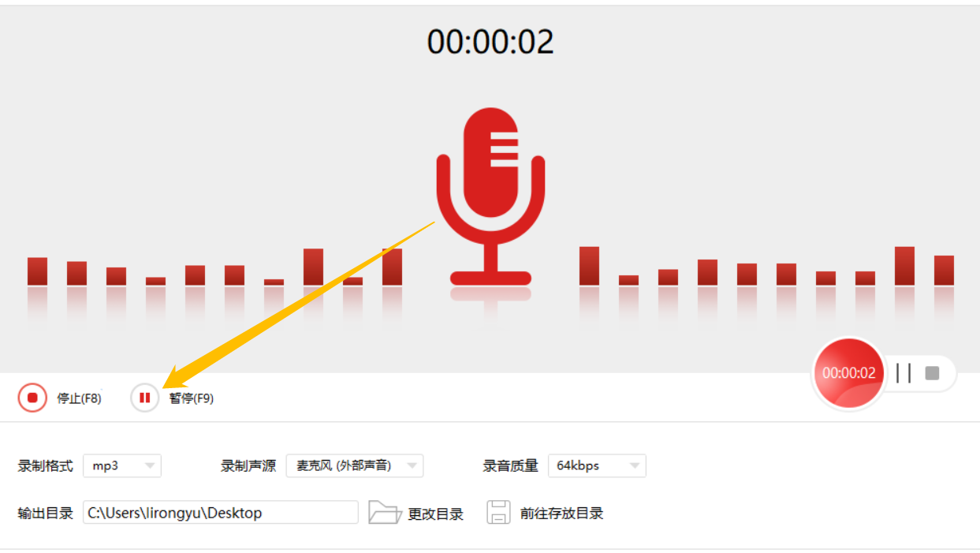Click the red round 00:00:02 floating timer button
980x553 pixels.
[849, 373]
